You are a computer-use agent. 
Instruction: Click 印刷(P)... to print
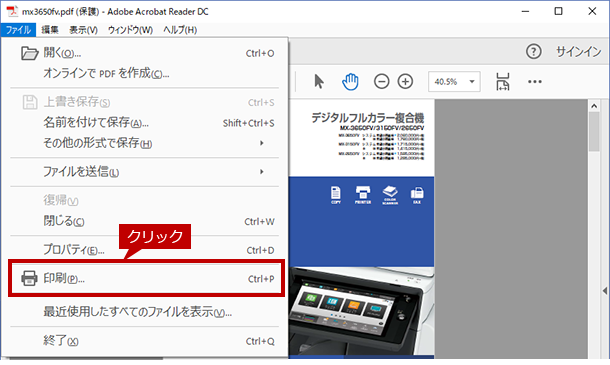coord(146,279)
